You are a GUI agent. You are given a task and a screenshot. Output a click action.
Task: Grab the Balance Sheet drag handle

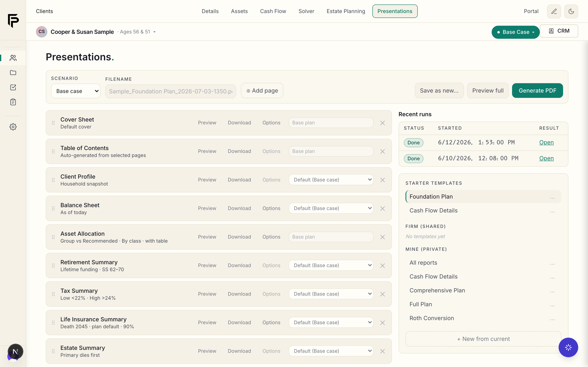53,209
